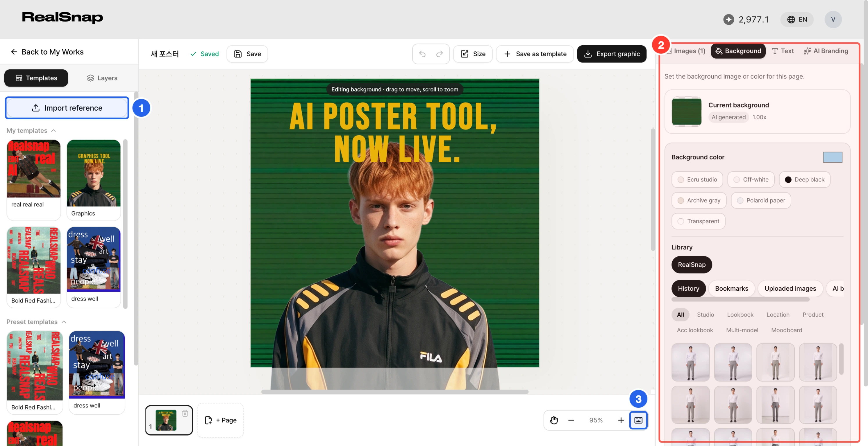This screenshot has height=446, width=868.
Task: Select the Transparent background option
Action: tap(698, 221)
